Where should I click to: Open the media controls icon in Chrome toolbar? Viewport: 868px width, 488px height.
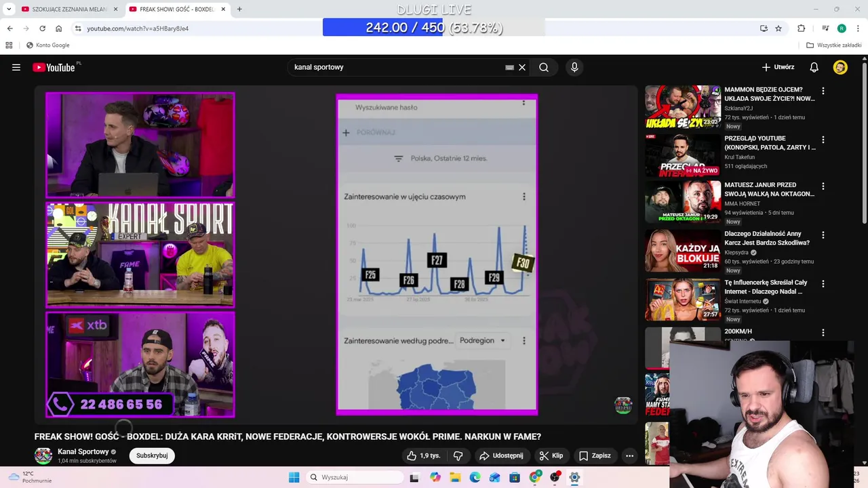pos(825,28)
